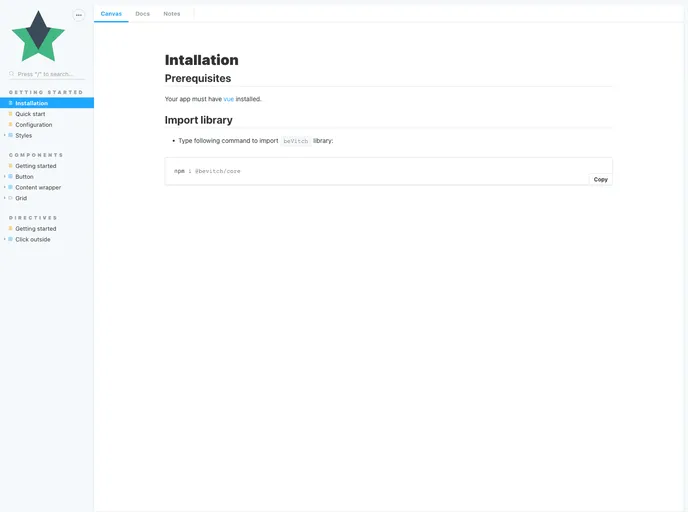Image resolution: width=688 pixels, height=512 pixels.
Task: Follow the vue link in Prerequisites
Action: pos(228,99)
